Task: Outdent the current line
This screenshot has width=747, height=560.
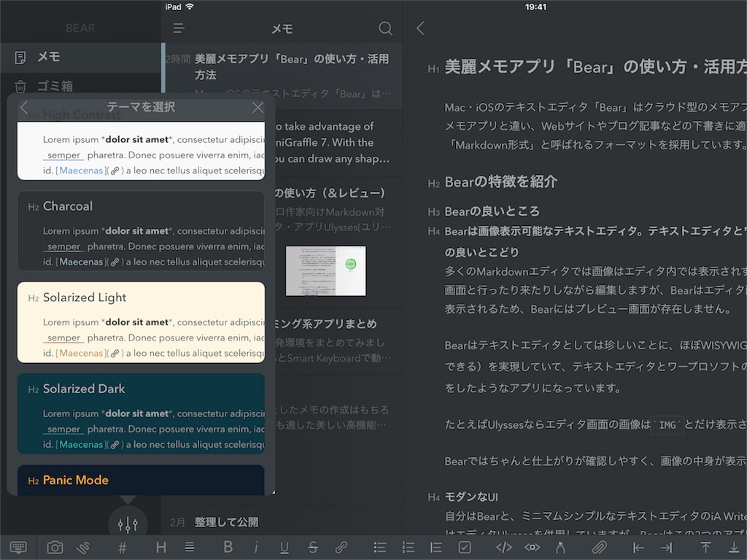Action: click(638, 548)
